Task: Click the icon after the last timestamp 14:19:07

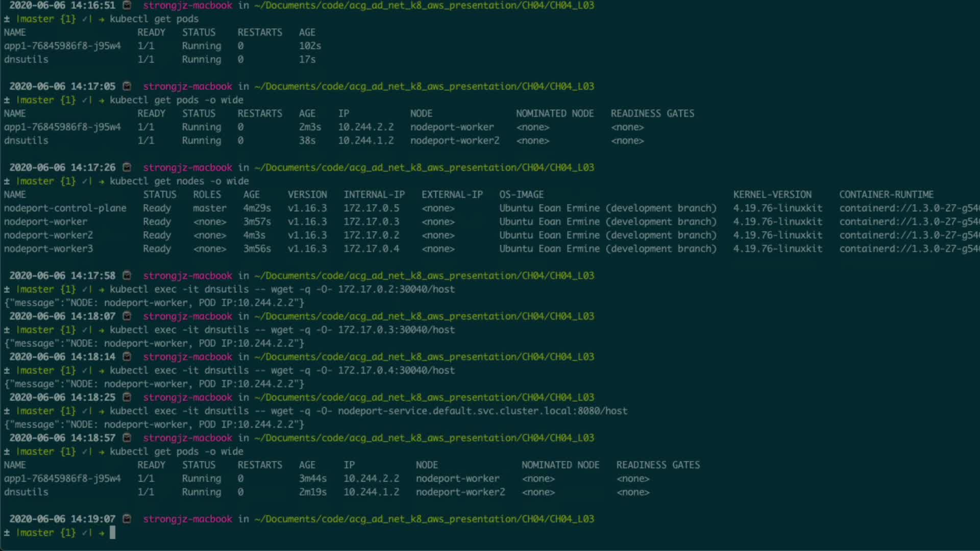Action: [127, 519]
